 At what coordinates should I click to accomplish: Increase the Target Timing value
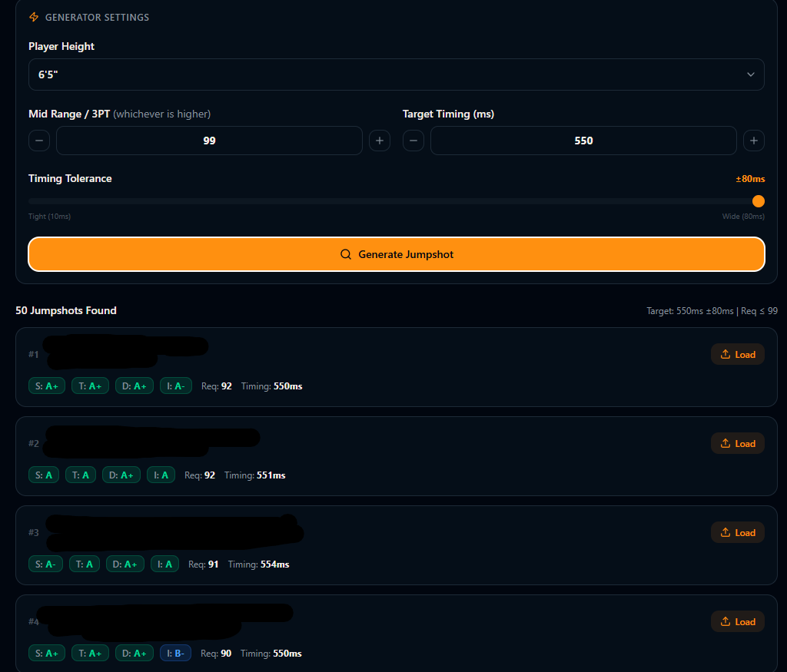753,141
